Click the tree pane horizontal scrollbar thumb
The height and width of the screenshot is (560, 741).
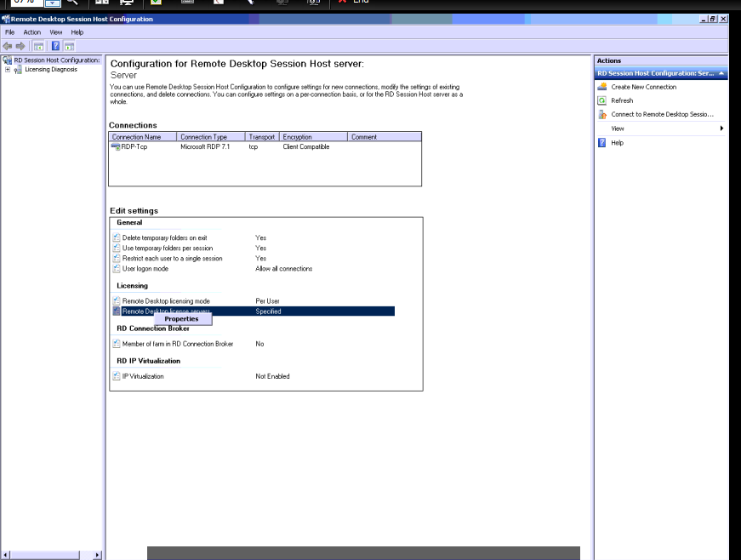tap(44, 555)
